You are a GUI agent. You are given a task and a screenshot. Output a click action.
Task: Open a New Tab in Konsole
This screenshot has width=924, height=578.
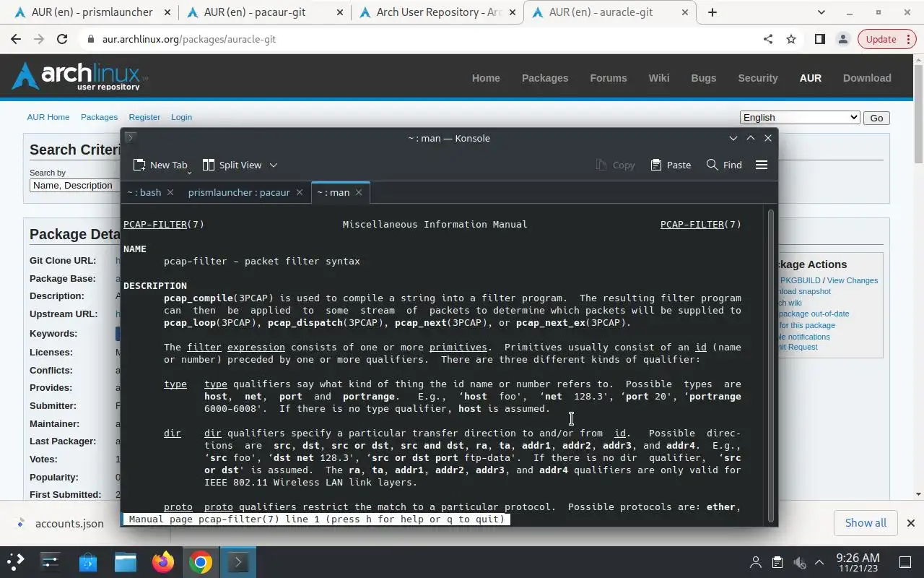point(160,165)
